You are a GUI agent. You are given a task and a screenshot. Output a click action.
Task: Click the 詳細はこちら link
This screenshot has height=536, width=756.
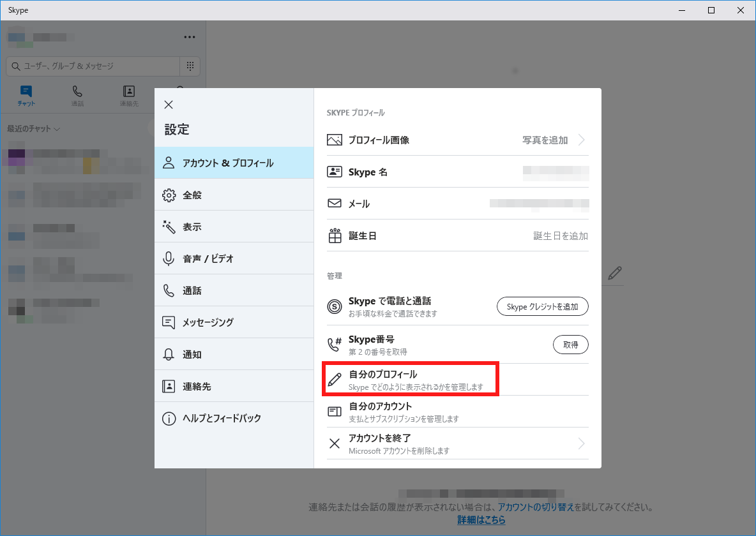[481, 519]
